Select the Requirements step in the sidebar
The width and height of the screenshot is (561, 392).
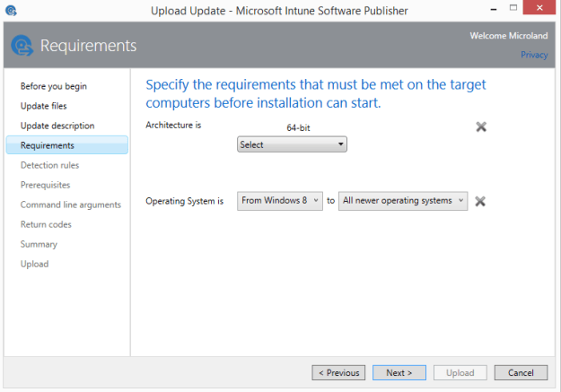click(x=67, y=144)
